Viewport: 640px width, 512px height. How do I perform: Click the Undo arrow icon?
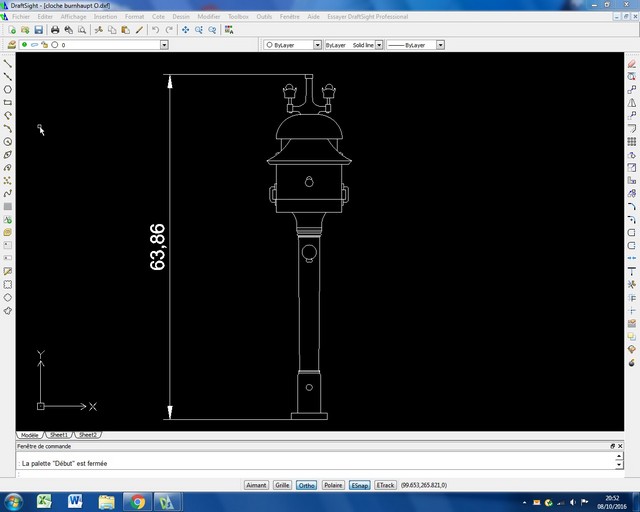(x=155, y=30)
